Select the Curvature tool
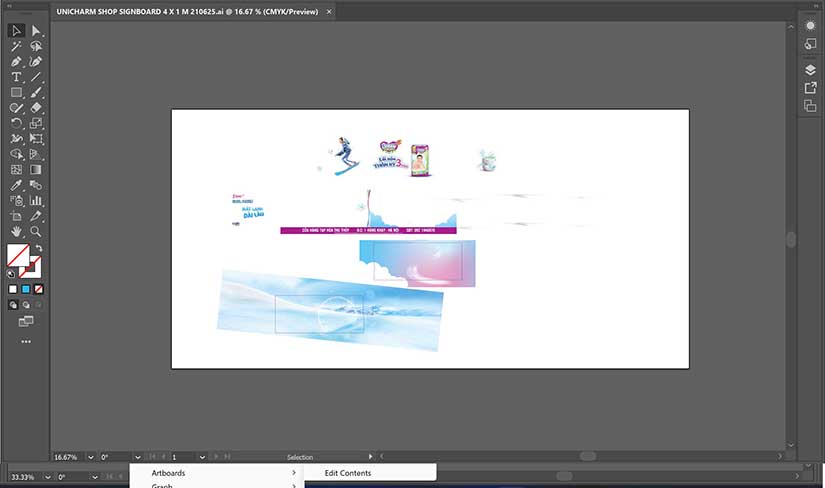The width and height of the screenshot is (825, 488). click(36, 62)
